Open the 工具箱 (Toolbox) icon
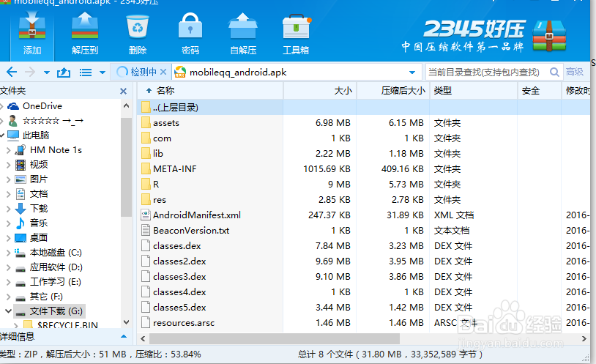This screenshot has width=596, height=364. pyautogui.click(x=296, y=33)
